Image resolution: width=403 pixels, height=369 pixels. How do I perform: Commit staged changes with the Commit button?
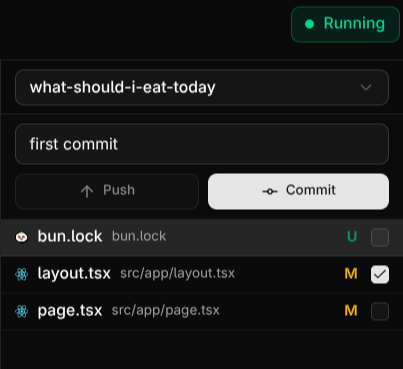(x=298, y=191)
